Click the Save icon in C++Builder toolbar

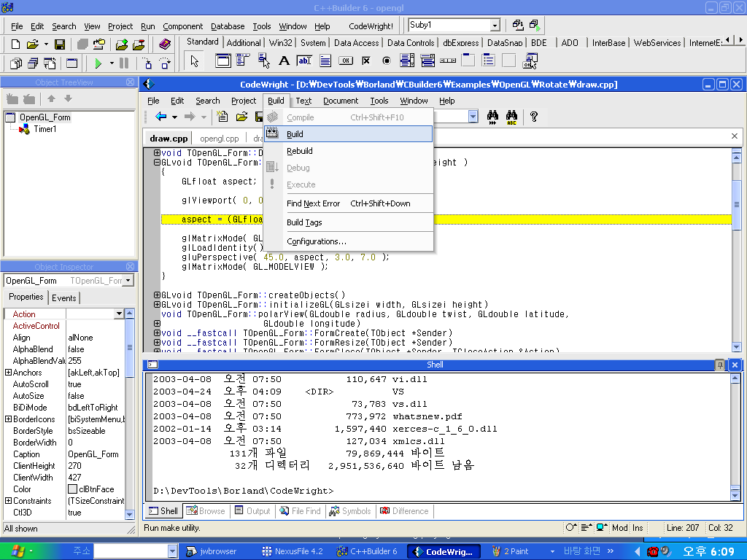coord(60,44)
